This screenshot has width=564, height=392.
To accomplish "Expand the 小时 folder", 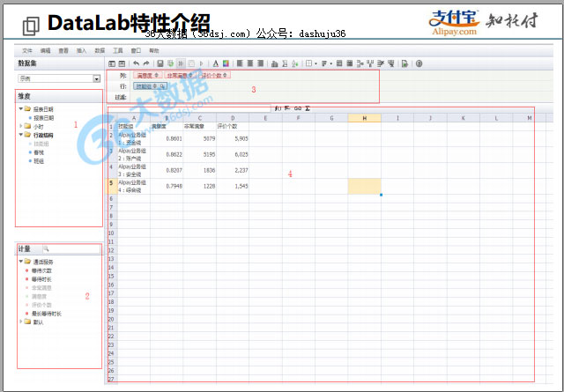I will point(21,126).
